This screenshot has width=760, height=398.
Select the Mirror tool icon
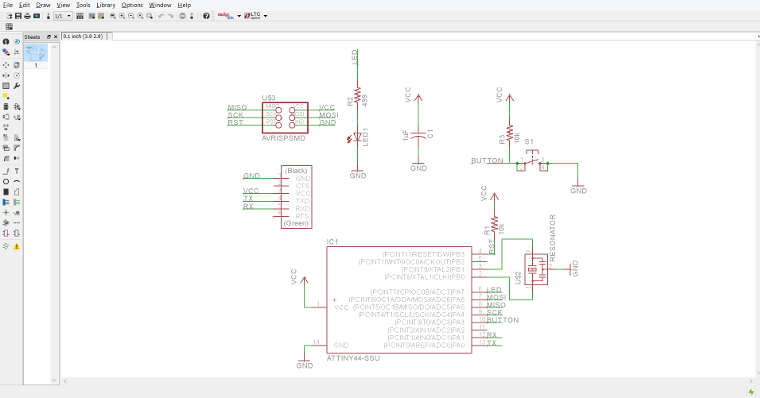(x=6, y=76)
